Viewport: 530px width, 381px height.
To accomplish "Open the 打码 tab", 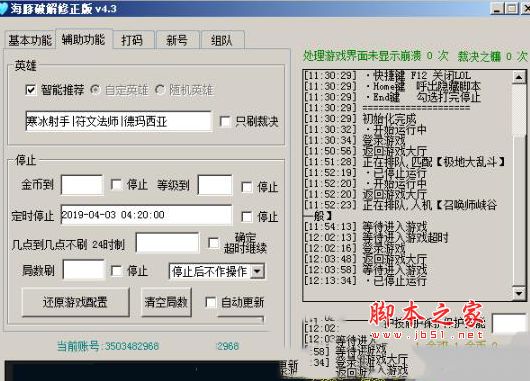I will [132, 40].
